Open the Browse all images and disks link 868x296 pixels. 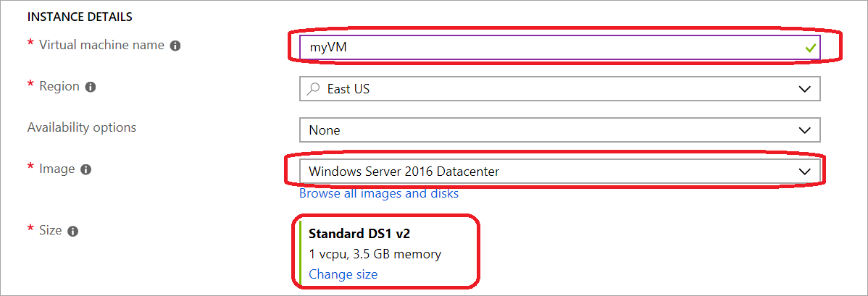pyautogui.click(x=379, y=194)
